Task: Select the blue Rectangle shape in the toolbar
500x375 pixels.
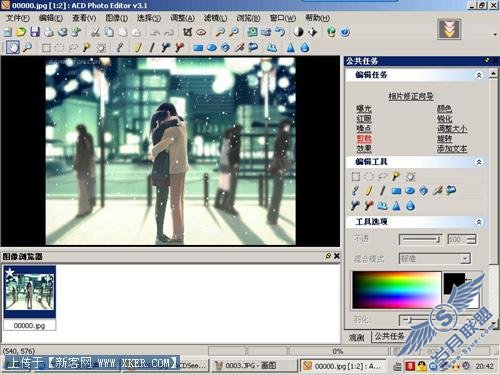Action: pos(198,48)
